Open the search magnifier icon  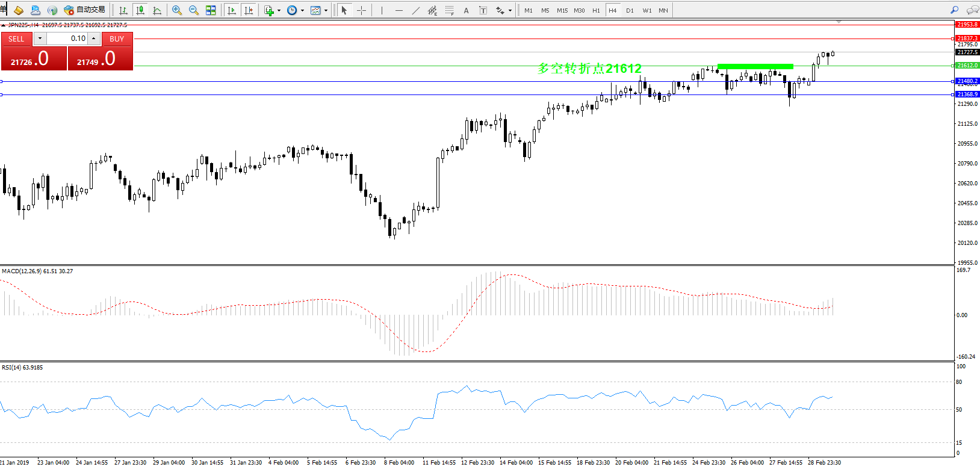[954, 10]
